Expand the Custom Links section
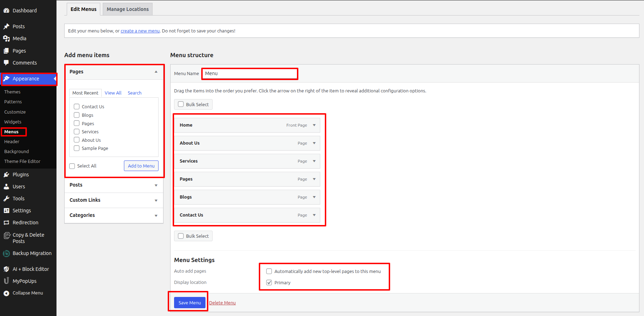This screenshot has height=316, width=644. (156, 200)
